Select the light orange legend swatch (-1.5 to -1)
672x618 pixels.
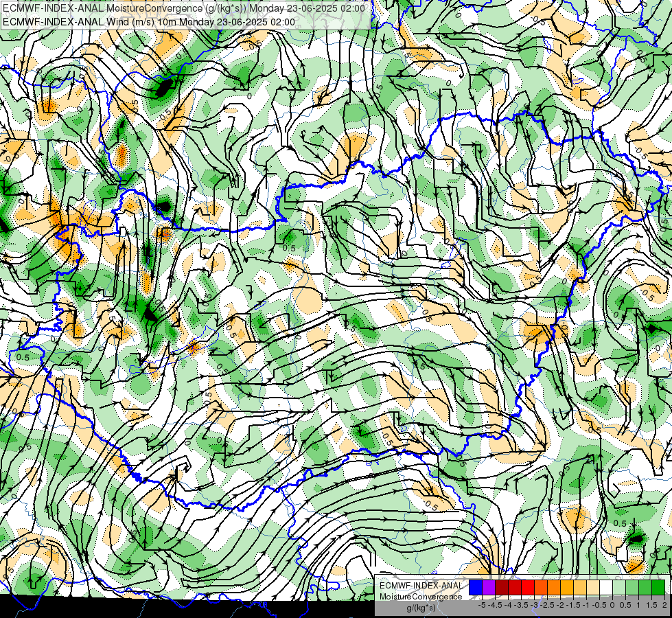coord(580,587)
